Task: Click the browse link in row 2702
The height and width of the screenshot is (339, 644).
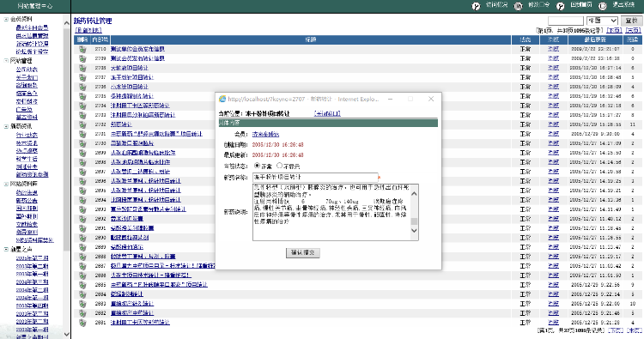Action: click(553, 124)
